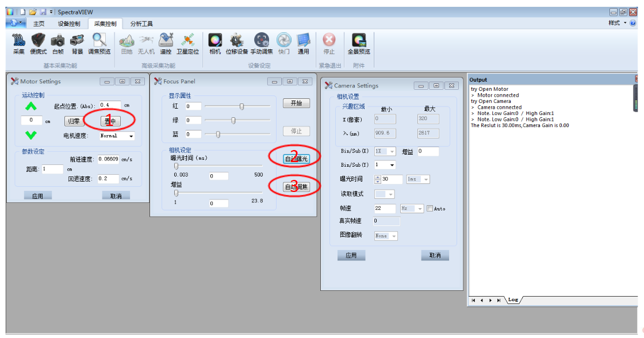The width and height of the screenshot is (644, 338).
Task: Increase 曝光时间 using the stepper up arrow
Action: pyautogui.click(x=378, y=177)
